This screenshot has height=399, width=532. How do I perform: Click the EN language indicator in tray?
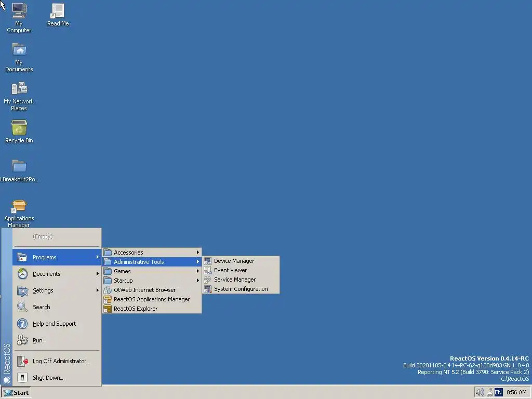pyautogui.click(x=498, y=393)
